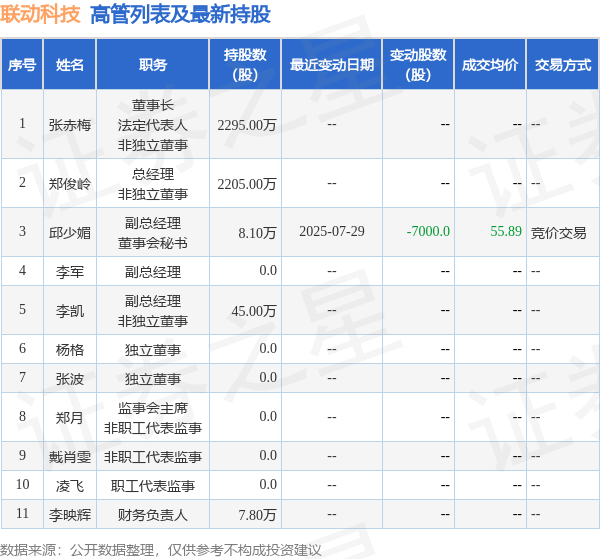
Task: Click 监事会主席 in 郑月's row
Action: 153,408
